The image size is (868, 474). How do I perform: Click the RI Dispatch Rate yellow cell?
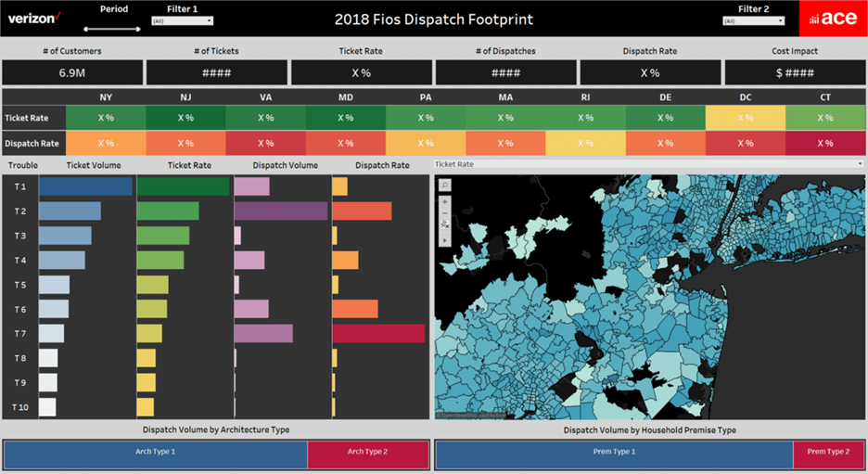pos(585,144)
